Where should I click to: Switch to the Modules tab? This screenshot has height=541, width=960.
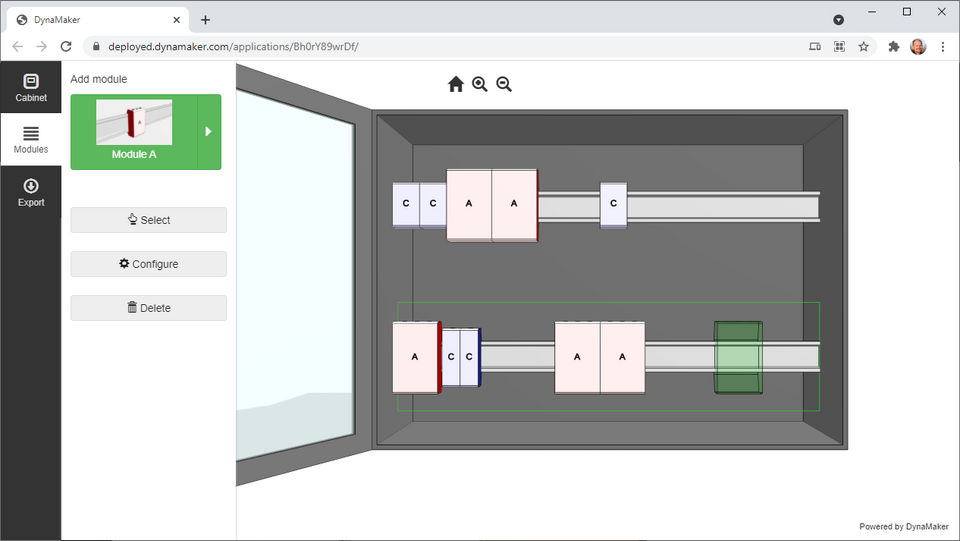click(31, 140)
